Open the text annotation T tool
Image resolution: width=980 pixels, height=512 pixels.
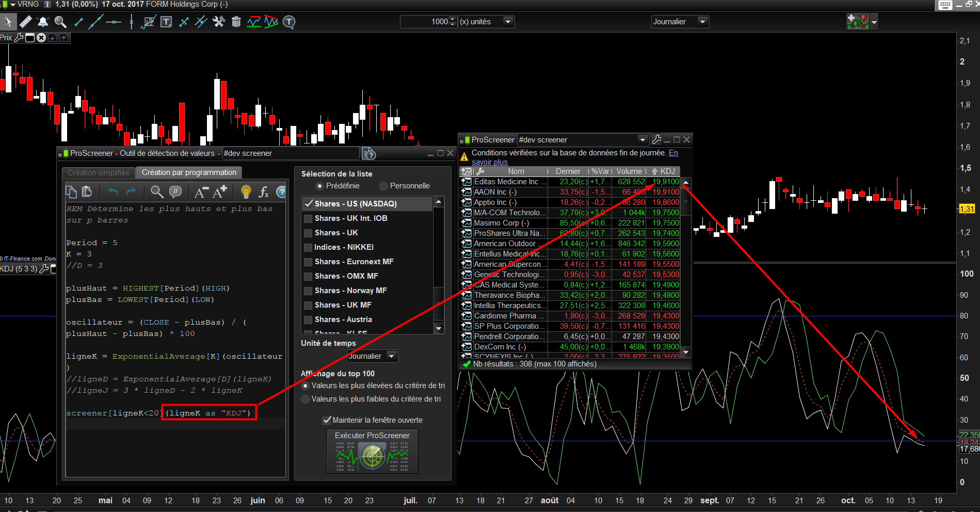[166, 22]
